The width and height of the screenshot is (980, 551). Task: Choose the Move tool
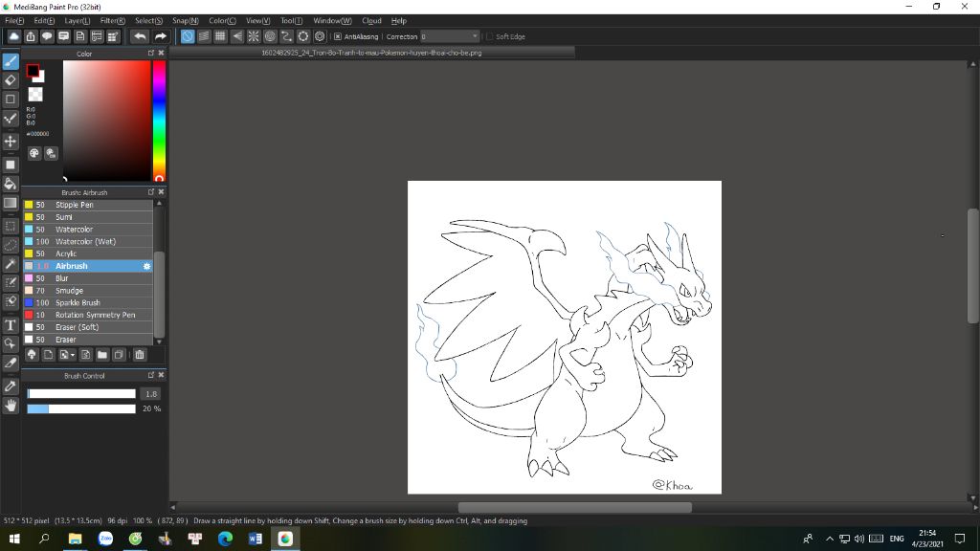11,142
